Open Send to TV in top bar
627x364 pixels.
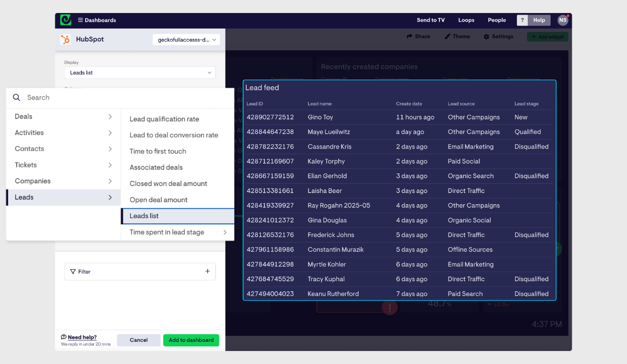click(x=430, y=20)
